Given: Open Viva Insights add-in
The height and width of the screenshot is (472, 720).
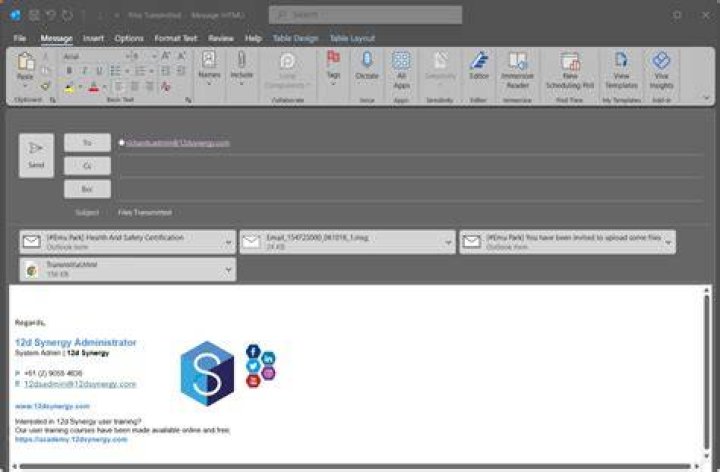Looking at the screenshot, I should point(661,70).
